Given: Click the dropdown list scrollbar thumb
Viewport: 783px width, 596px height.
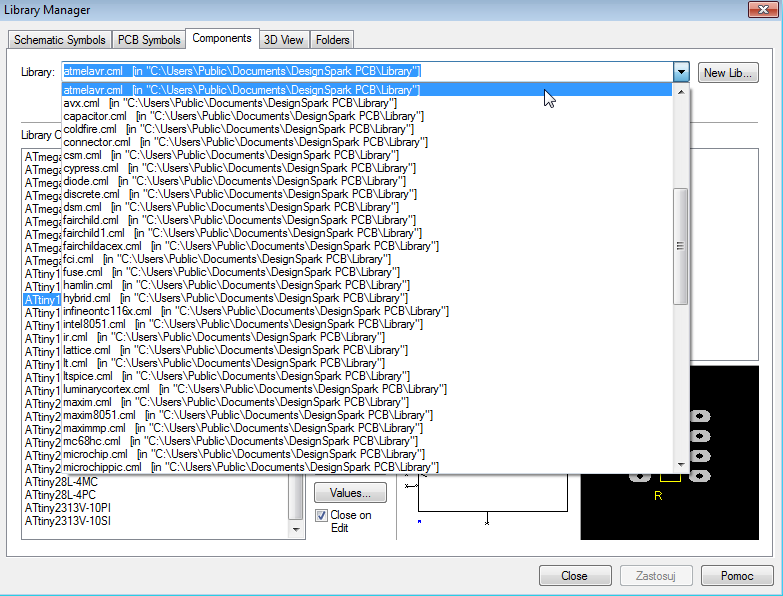Looking at the screenshot, I should (x=681, y=246).
